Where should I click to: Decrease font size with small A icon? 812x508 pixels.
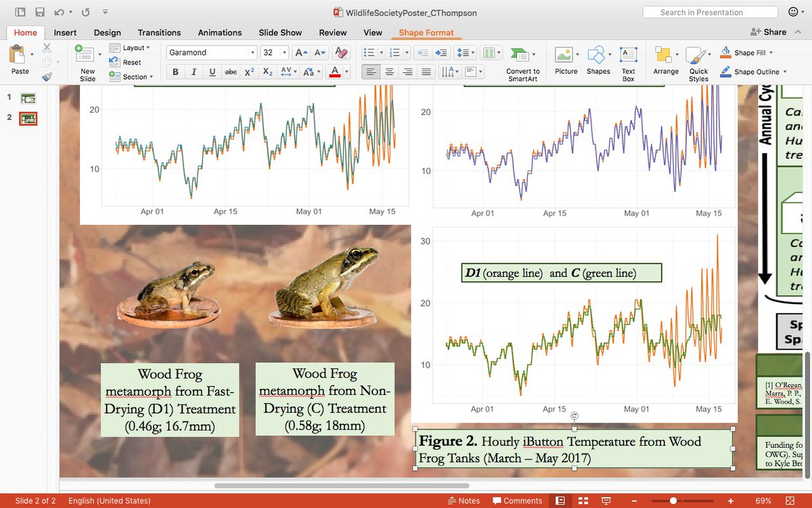tap(320, 52)
